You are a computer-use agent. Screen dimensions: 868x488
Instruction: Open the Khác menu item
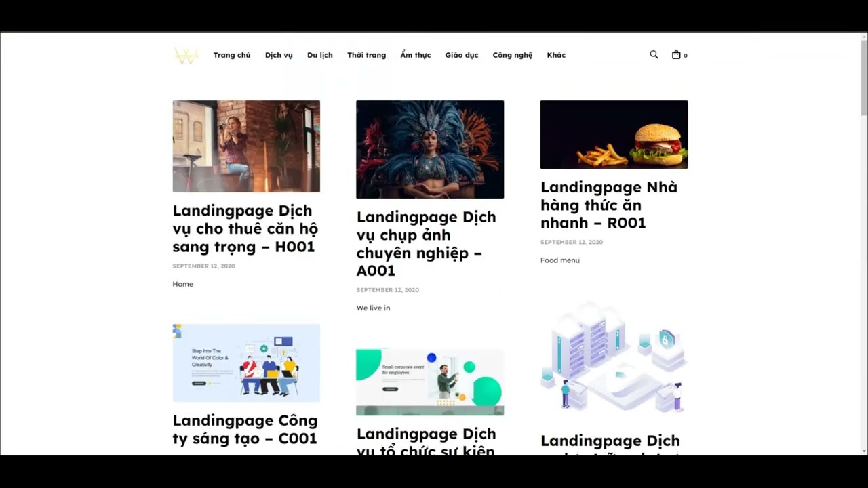[x=556, y=55]
